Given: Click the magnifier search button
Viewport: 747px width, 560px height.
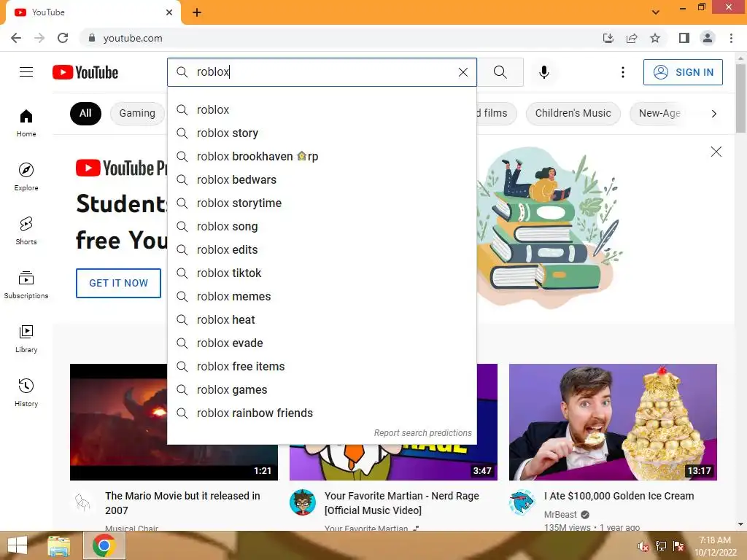Looking at the screenshot, I should (500, 72).
